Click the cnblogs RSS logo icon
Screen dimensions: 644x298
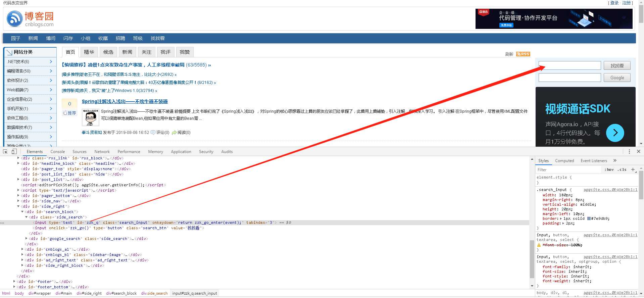14,19
